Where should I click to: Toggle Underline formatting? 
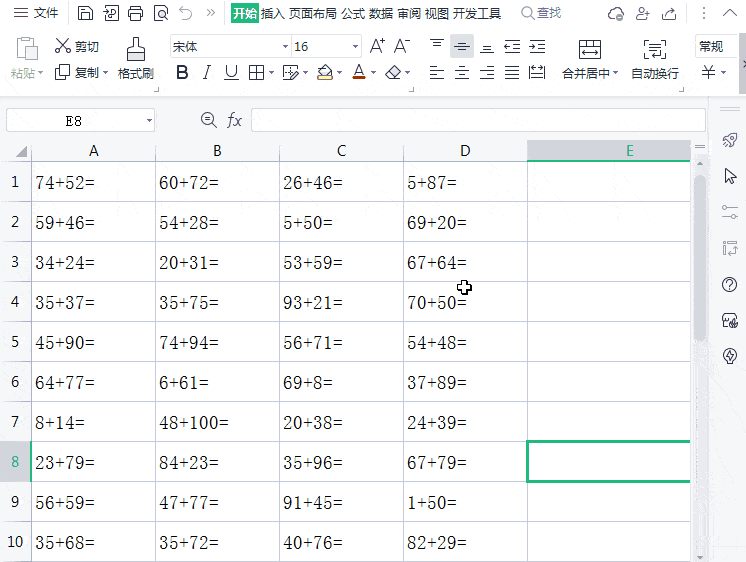231,73
